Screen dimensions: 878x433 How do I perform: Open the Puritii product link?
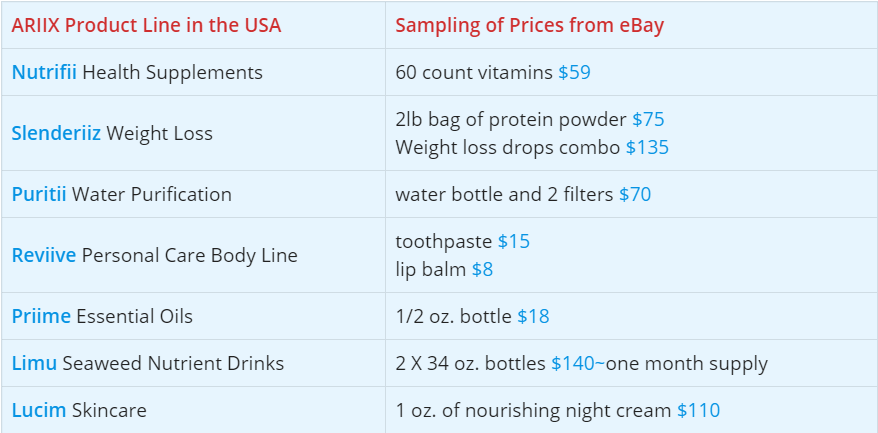tap(39, 194)
